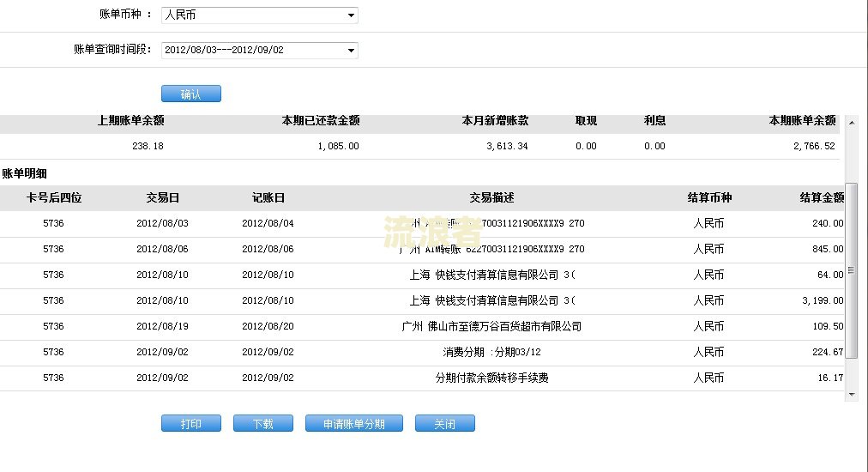Click the 申请账单分期 button

(353, 424)
